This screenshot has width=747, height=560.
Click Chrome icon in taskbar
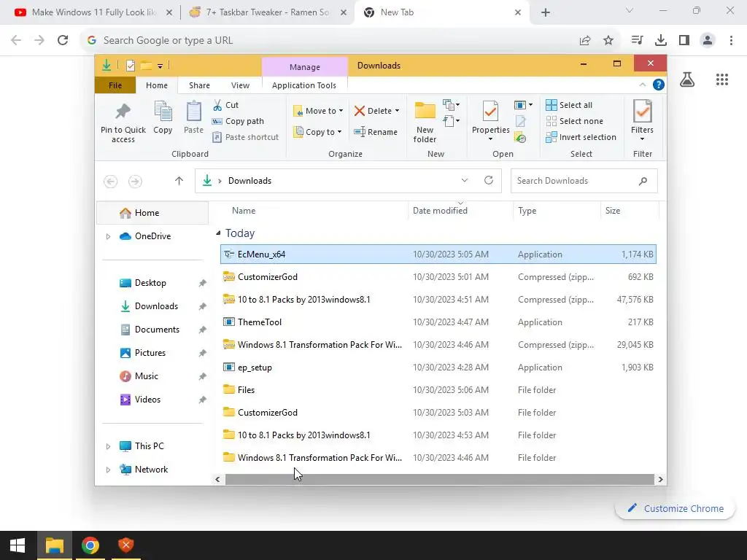tap(90, 545)
